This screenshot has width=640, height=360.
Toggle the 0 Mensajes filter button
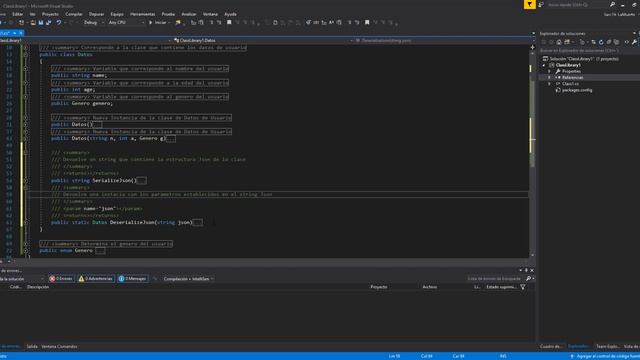coord(132,279)
